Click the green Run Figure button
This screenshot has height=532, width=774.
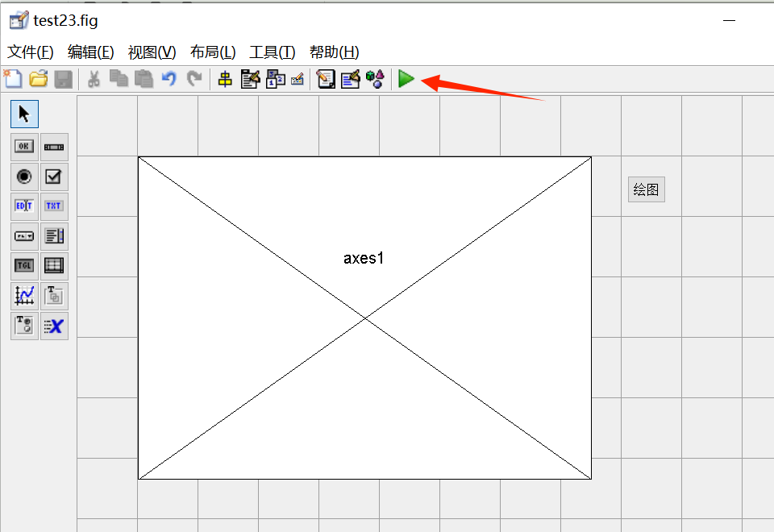[406, 79]
